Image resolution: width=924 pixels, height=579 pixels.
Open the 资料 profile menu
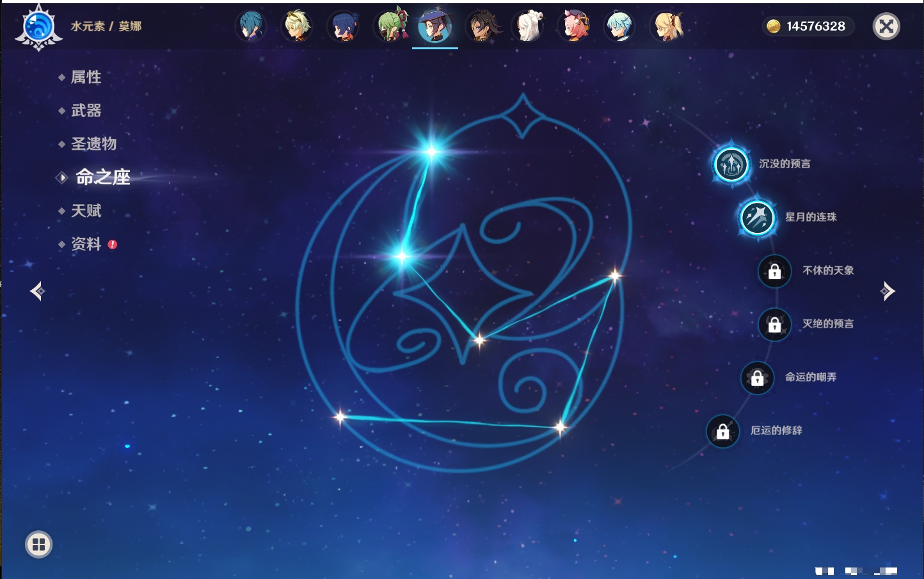88,244
